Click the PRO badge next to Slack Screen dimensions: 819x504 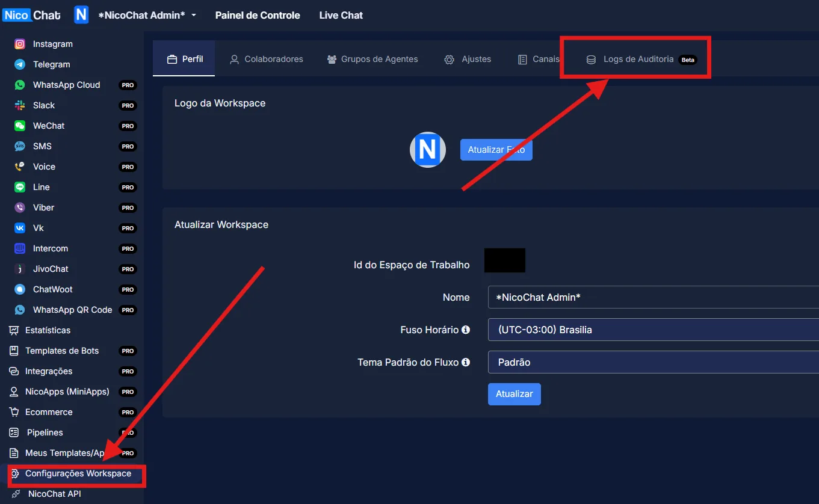pos(128,105)
